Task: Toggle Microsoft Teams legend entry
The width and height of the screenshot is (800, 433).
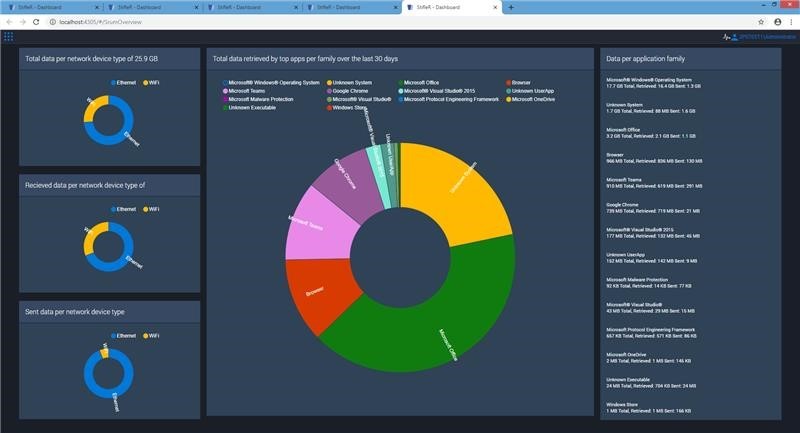Action: (244, 91)
